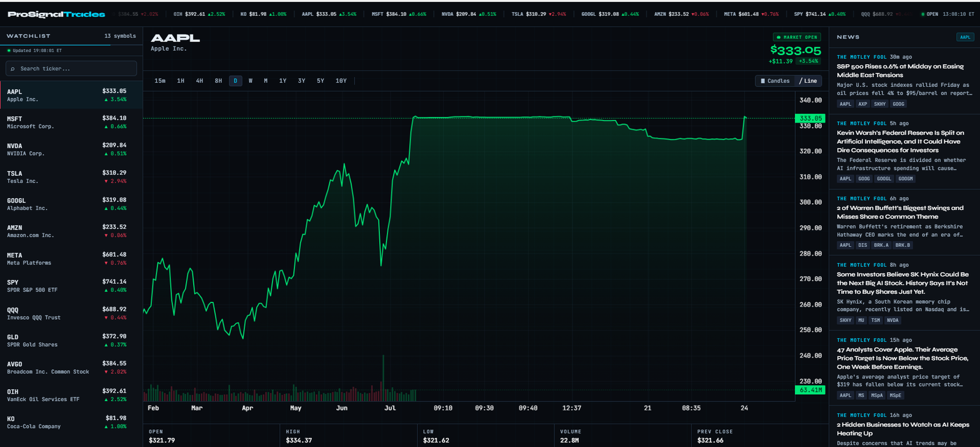980x447 pixels.
Task: Select the 1H timeframe
Action: [181, 81]
